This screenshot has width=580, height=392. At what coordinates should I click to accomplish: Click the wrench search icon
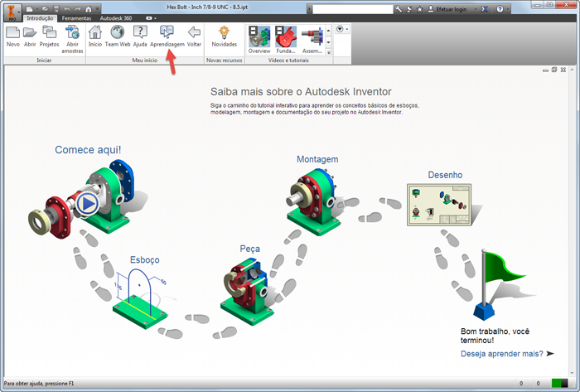(399, 9)
